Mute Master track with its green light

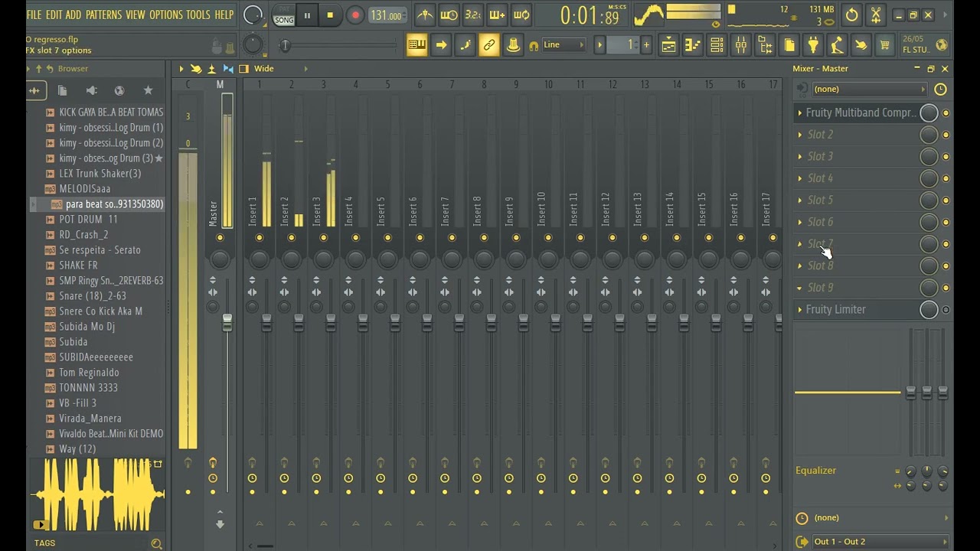[220, 238]
